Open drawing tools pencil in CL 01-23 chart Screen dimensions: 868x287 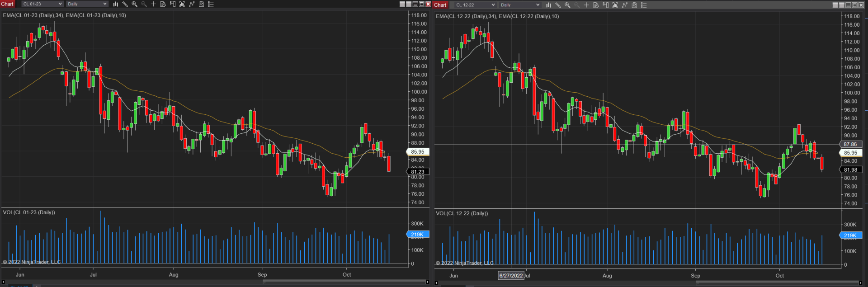pos(125,4)
